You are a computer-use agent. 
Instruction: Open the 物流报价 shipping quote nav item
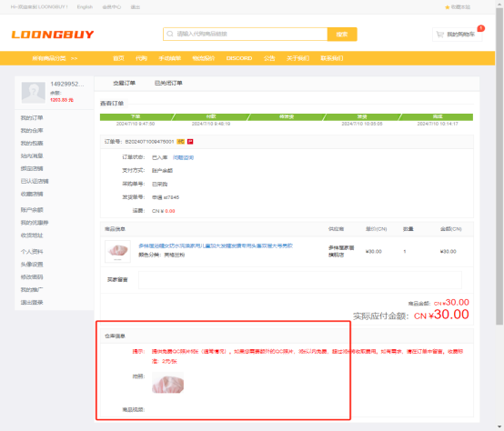coord(204,58)
